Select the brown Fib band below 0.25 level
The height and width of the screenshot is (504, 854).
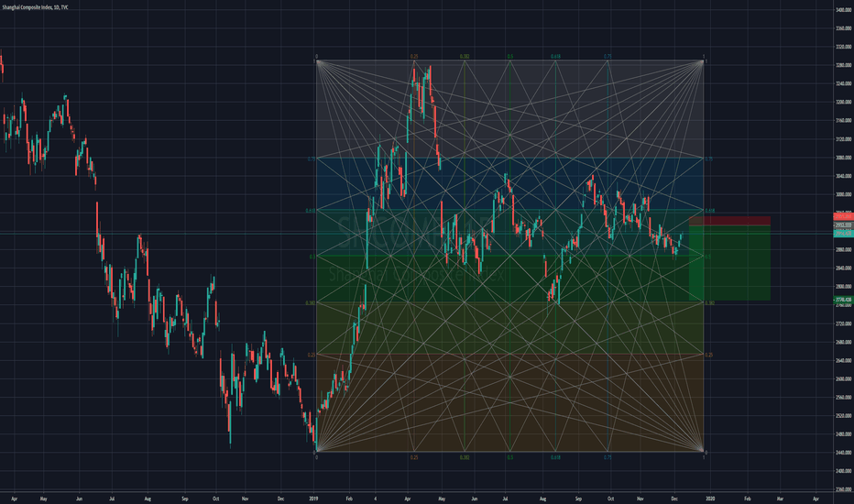509,402
